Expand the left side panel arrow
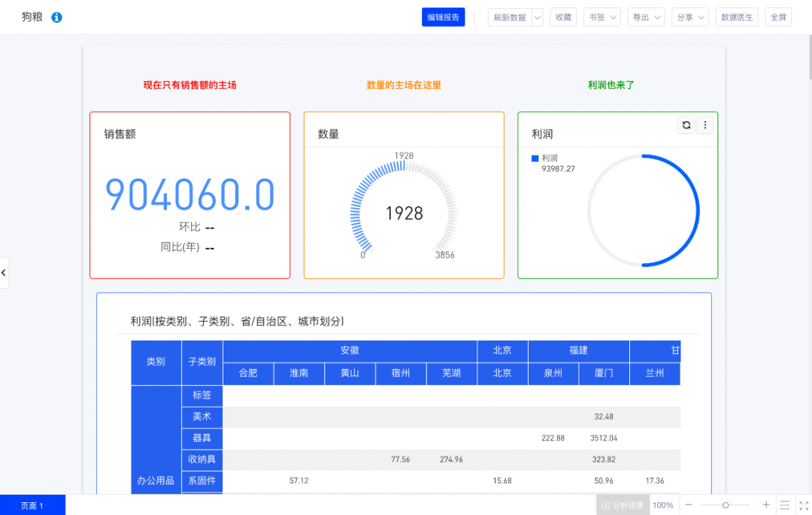Screen dimensions: 812x515 point(4,272)
